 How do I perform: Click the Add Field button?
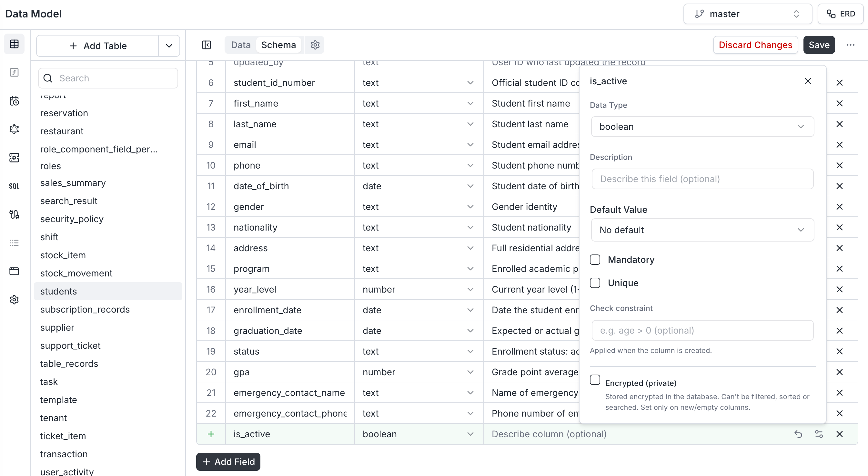point(228,461)
